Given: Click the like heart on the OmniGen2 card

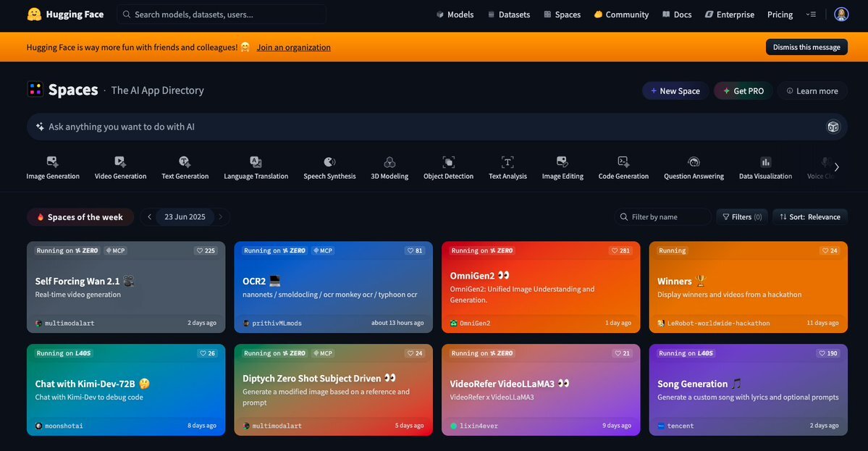Looking at the screenshot, I should pos(615,250).
